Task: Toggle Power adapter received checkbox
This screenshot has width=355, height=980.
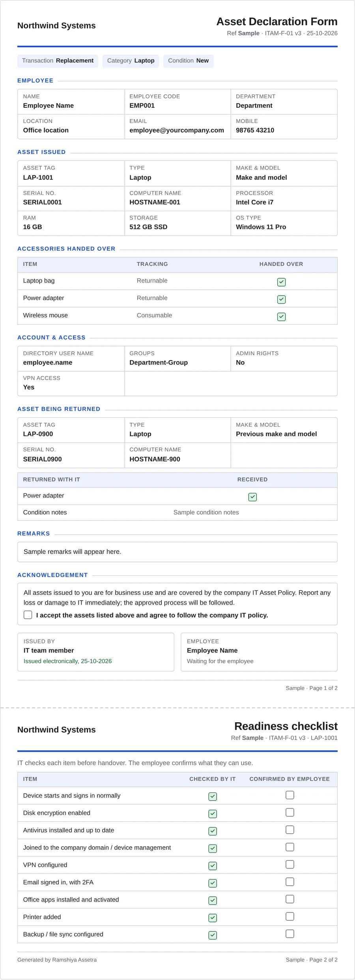Action: (x=252, y=497)
